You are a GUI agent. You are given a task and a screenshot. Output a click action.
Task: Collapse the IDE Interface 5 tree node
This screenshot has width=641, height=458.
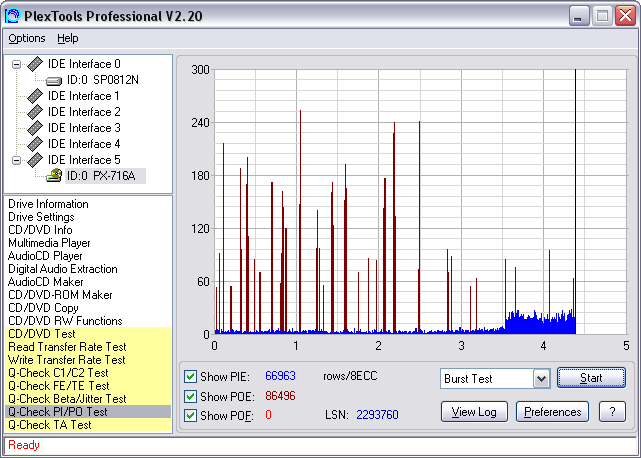pos(16,160)
